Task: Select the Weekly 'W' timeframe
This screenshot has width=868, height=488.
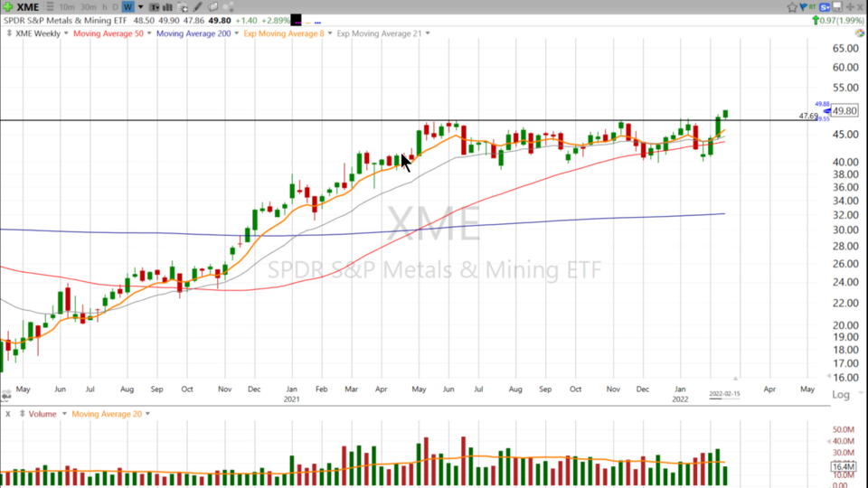Action: click(x=127, y=7)
